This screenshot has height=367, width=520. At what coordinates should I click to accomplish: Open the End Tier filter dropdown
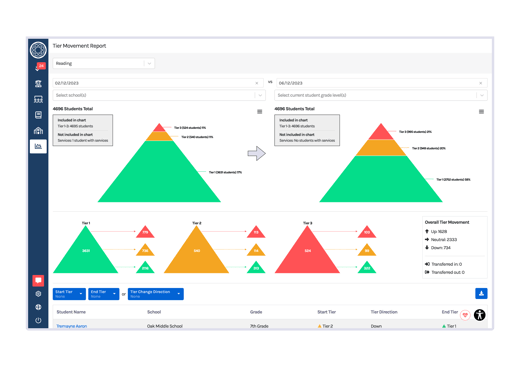[x=103, y=294]
